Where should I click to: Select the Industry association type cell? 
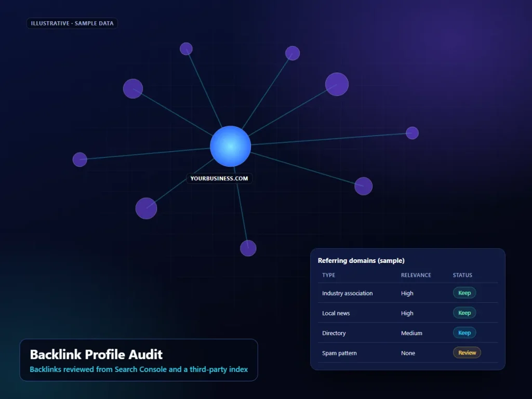347,293
